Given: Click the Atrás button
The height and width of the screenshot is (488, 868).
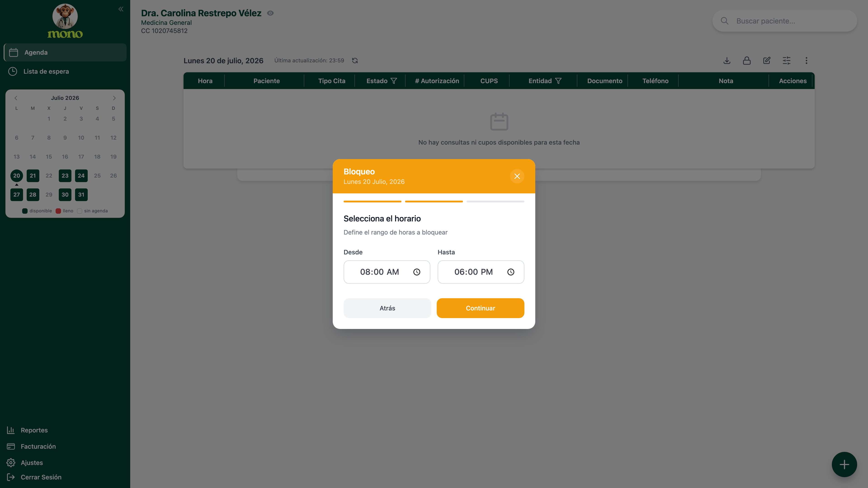Looking at the screenshot, I should tap(387, 308).
